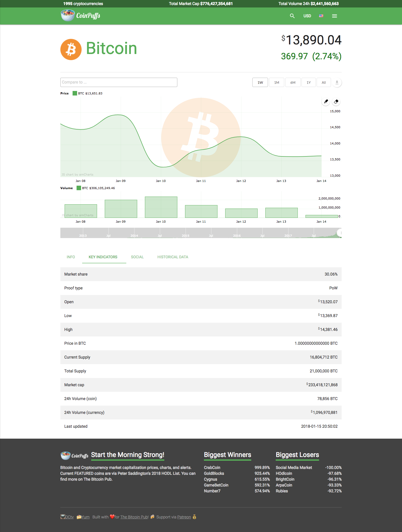Viewport: 402px width, 532px height.
Task: Click the footer CoinPuffs logo
Action: (x=74, y=455)
